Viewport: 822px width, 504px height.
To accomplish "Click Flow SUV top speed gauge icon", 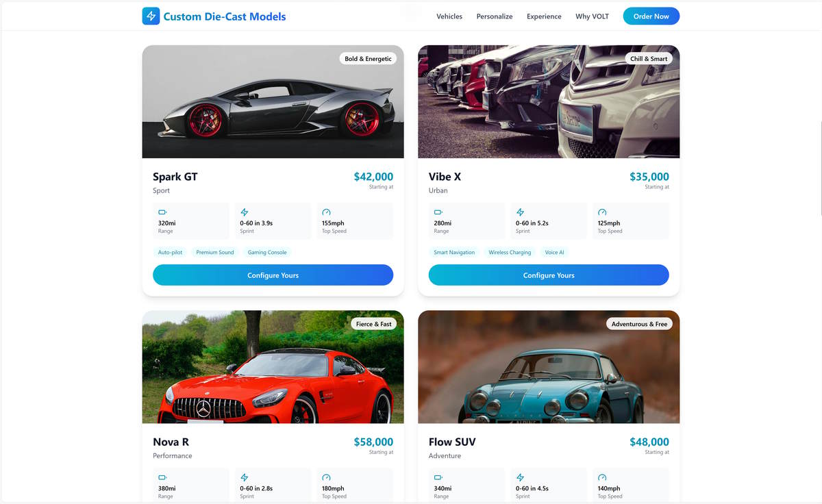I will coord(602,477).
